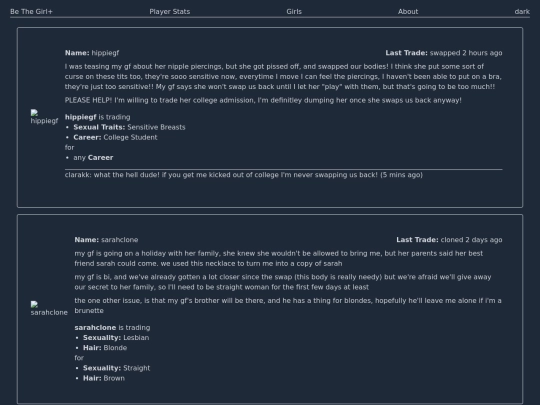Open the About page
This screenshot has width=540, height=405.
(x=408, y=11)
